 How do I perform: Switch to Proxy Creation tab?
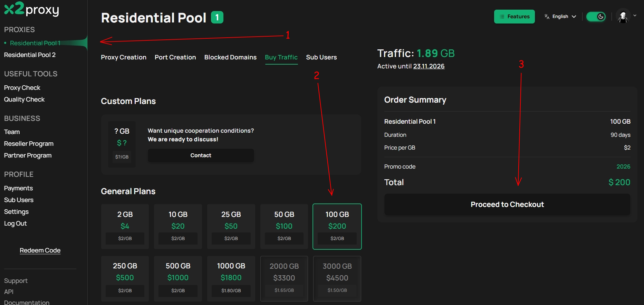click(x=124, y=57)
